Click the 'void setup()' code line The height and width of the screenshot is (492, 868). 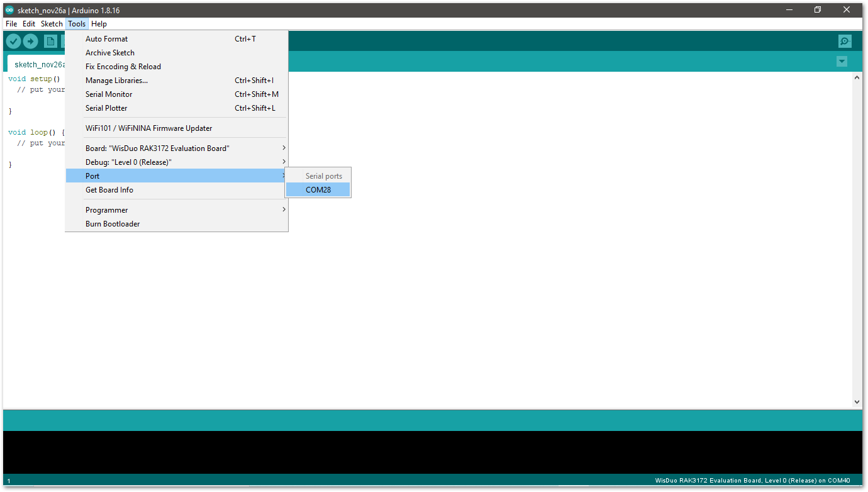pos(34,79)
